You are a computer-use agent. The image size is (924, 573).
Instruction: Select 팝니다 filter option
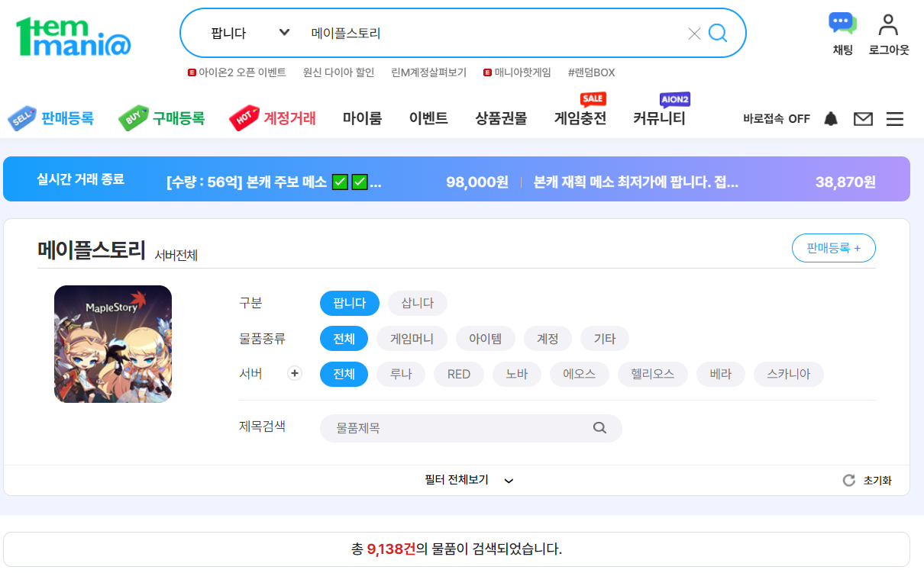[x=350, y=303]
